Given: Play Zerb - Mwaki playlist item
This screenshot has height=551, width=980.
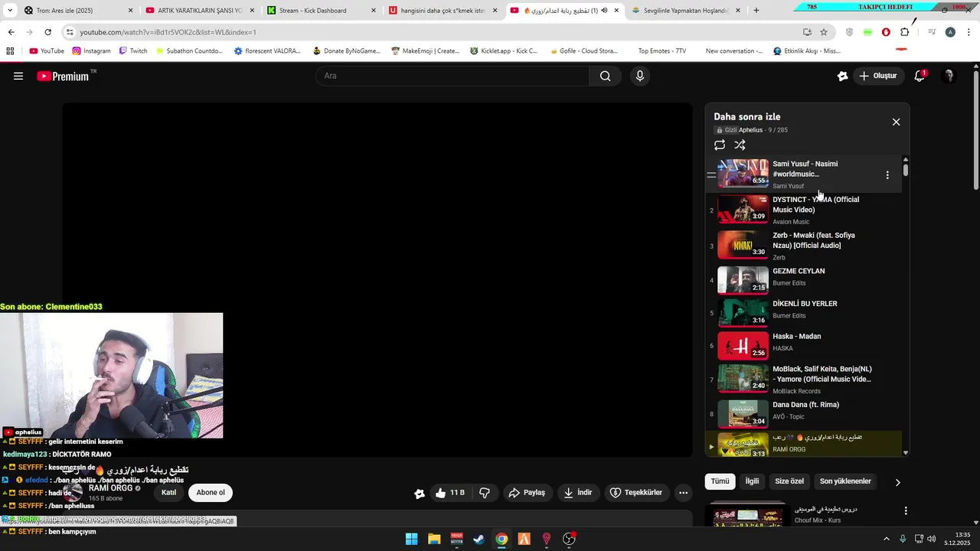Looking at the screenshot, I should [804, 246].
